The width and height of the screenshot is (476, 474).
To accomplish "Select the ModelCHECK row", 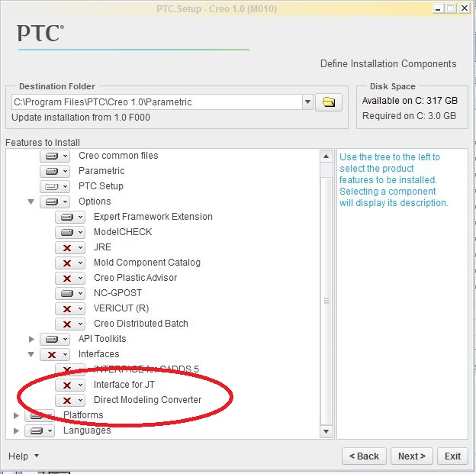I will [x=123, y=232].
